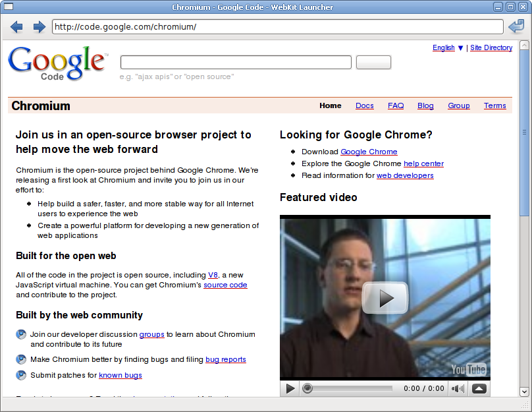This screenshot has height=412, width=532.
Task: Mute the video with the speaker icon
Action: [x=458, y=388]
